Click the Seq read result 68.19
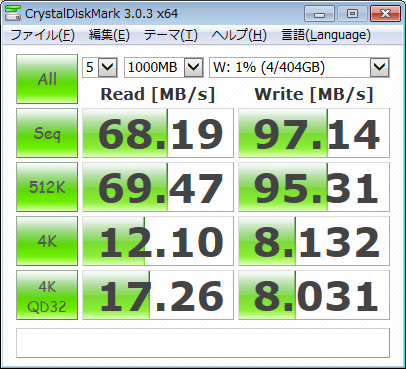Screen dimensions: 406x369 pyautogui.click(x=158, y=133)
